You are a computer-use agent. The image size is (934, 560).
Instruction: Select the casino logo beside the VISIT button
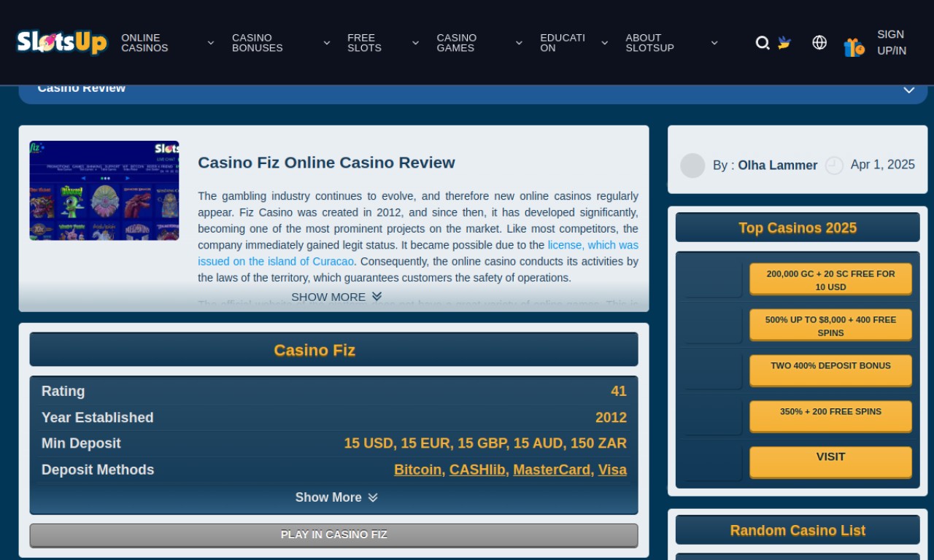point(713,462)
